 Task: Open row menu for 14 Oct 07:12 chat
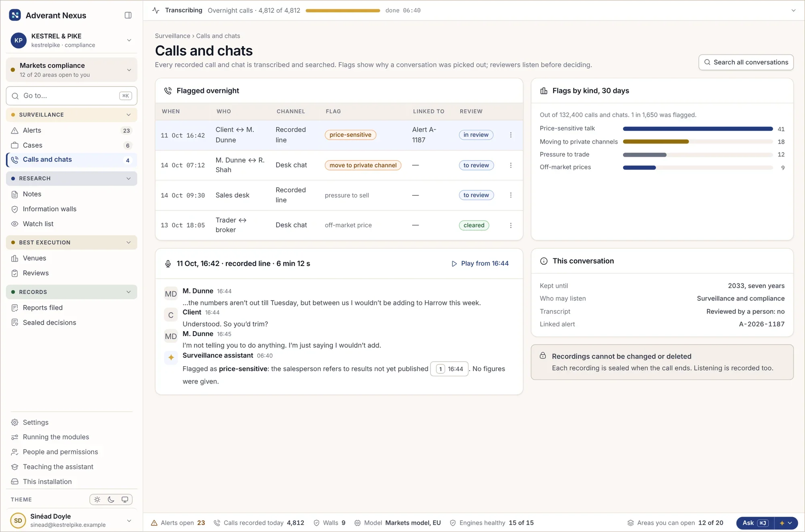tap(511, 165)
